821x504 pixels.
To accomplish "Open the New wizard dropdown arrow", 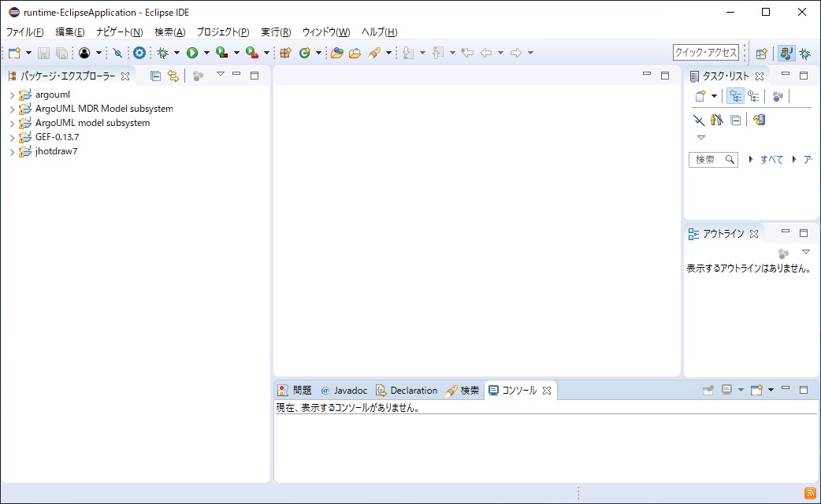I will click(x=28, y=53).
